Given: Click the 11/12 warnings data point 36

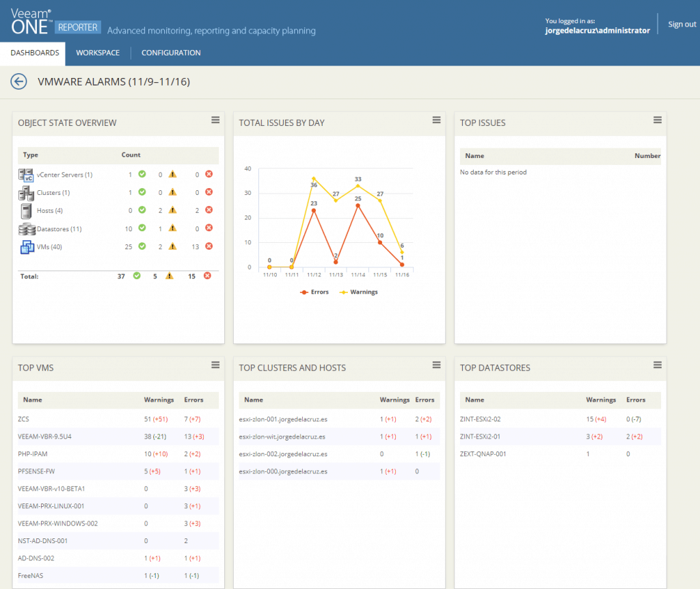Looking at the screenshot, I should tap(314, 179).
